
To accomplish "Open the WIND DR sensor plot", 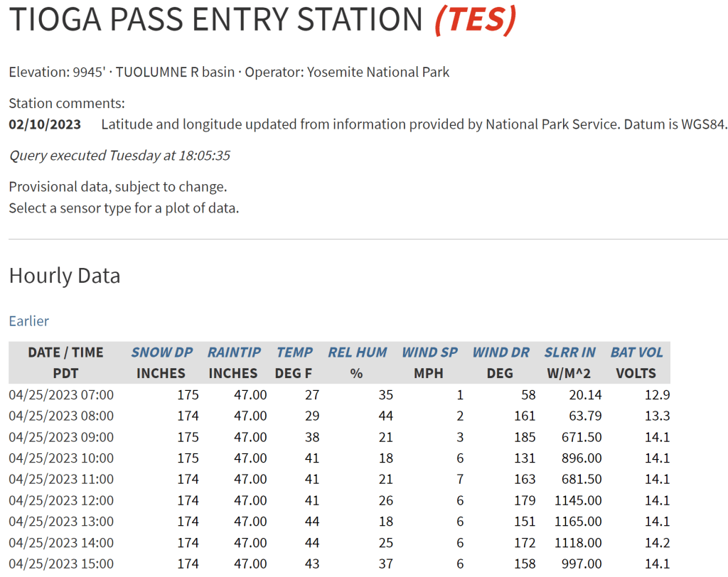I will click(500, 352).
